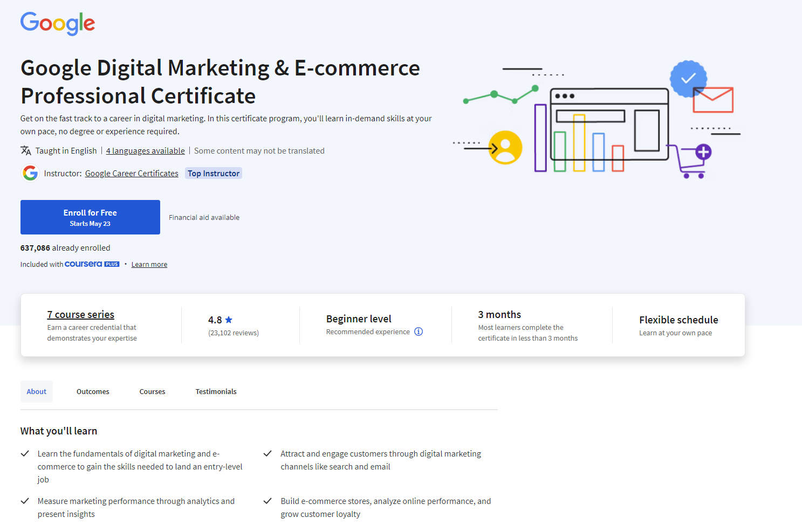
Task: Click Enroll for Free button
Action: point(90,217)
